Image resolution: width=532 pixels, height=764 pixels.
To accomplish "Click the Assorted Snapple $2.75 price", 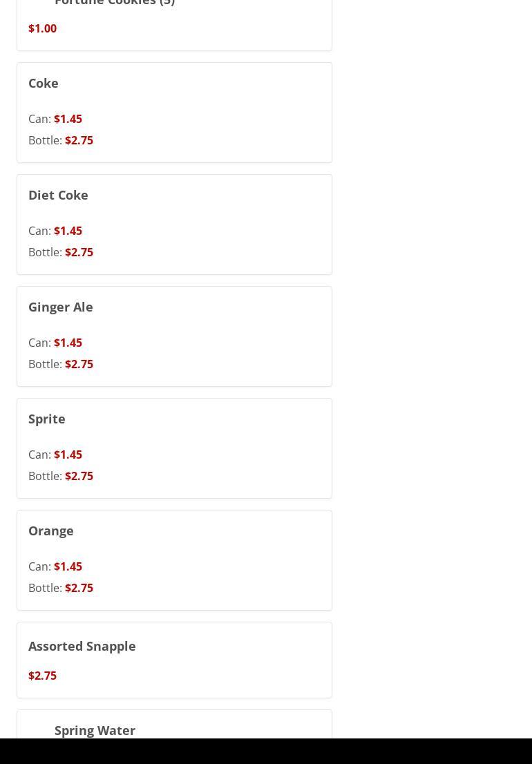I will 42,676.
